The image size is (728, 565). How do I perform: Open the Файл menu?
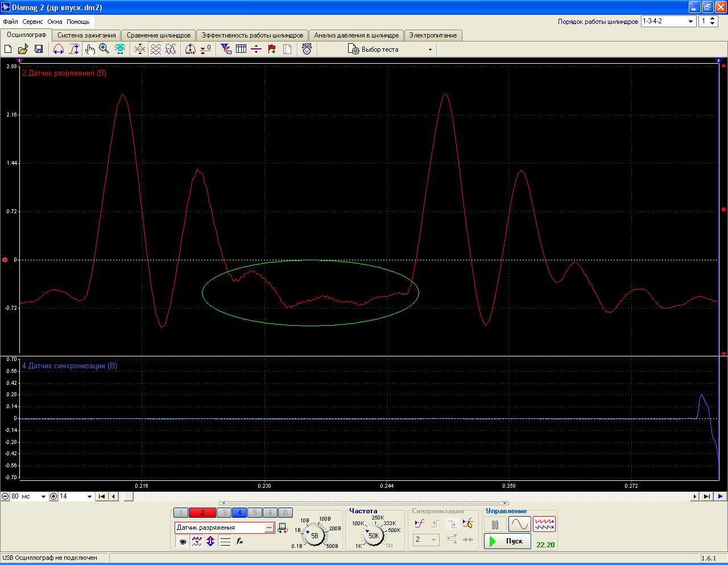[x=10, y=22]
